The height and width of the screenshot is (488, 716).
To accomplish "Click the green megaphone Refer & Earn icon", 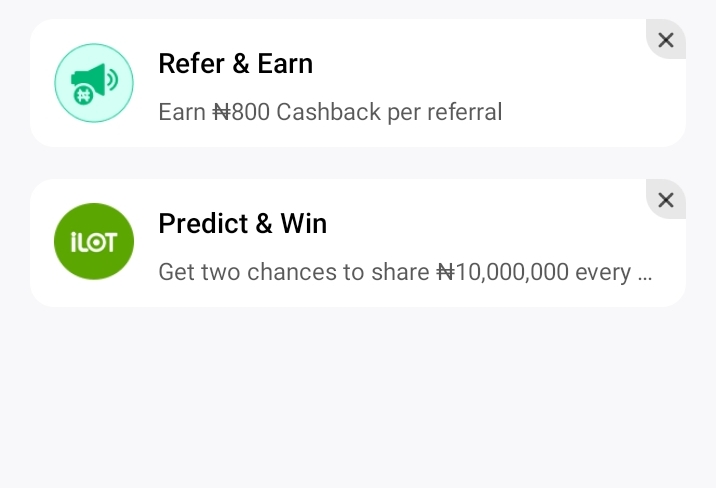I will [x=94, y=83].
